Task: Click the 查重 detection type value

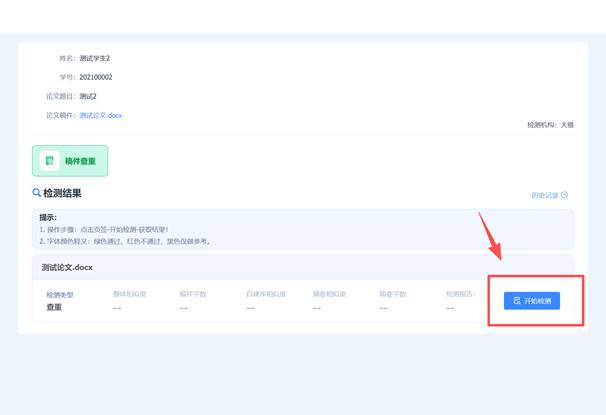Action: (x=54, y=307)
